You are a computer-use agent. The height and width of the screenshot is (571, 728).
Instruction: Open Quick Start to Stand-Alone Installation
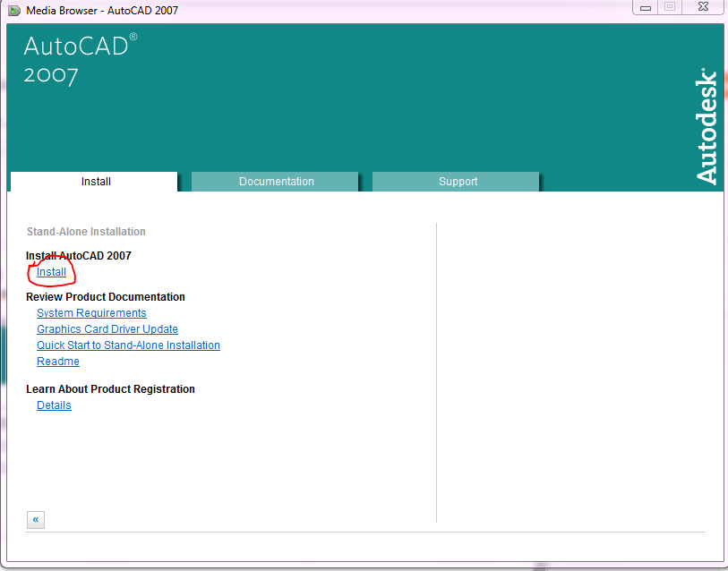tap(128, 345)
